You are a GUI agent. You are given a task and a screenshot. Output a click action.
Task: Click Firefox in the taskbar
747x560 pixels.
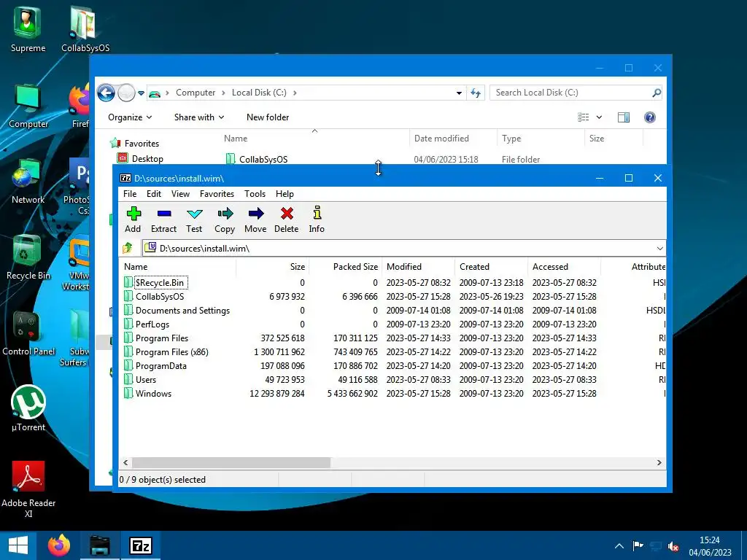point(59,545)
